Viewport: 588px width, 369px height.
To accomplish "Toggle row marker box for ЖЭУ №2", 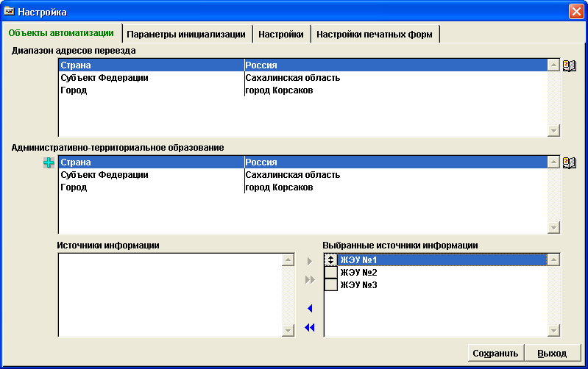I will pyautogui.click(x=331, y=272).
